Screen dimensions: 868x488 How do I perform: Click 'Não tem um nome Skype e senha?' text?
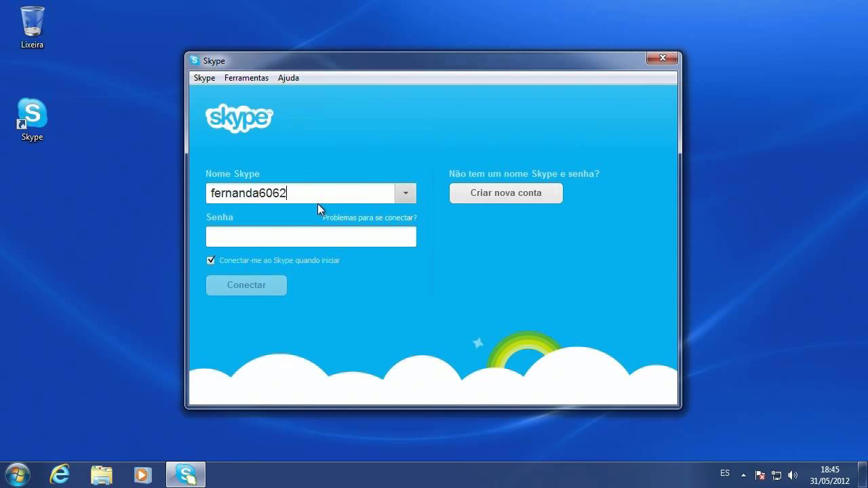coord(524,174)
